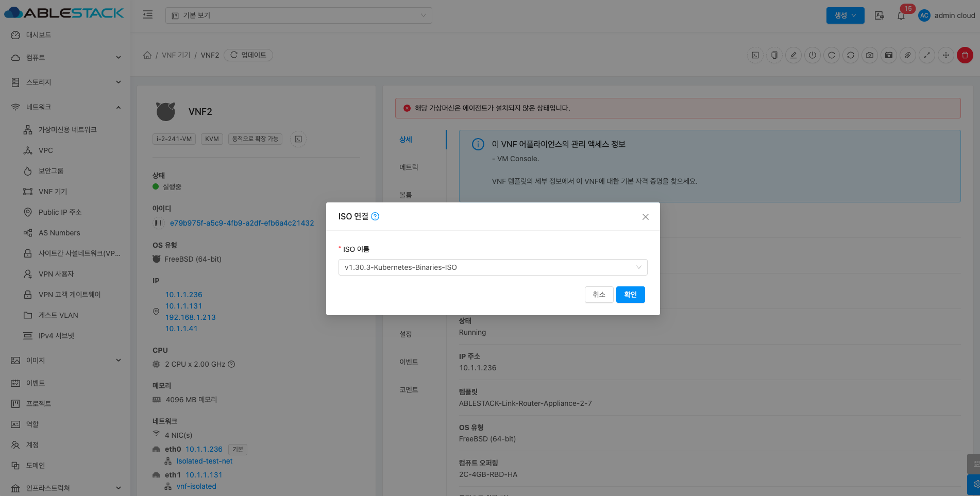980x496 pixels.
Task: Toggle the sidebar collapse menu icon
Action: (148, 15)
